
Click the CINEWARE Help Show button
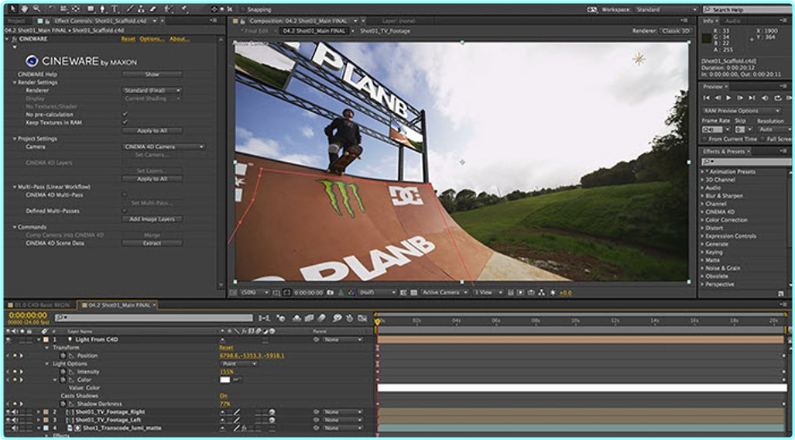152,74
